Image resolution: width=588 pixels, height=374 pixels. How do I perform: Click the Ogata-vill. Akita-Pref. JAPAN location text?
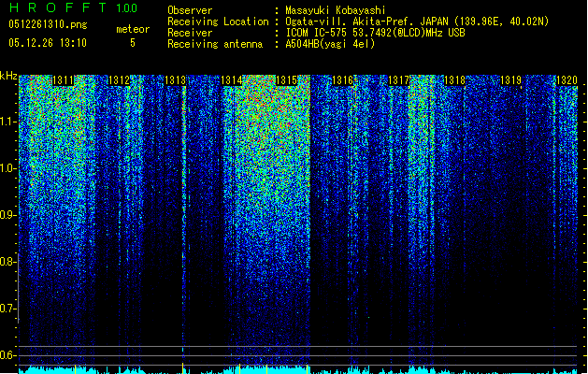417,22
